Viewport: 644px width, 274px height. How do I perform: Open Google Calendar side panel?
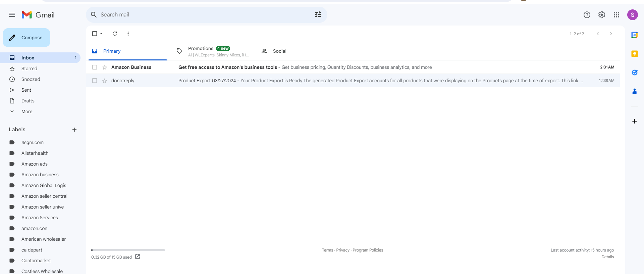point(635,35)
